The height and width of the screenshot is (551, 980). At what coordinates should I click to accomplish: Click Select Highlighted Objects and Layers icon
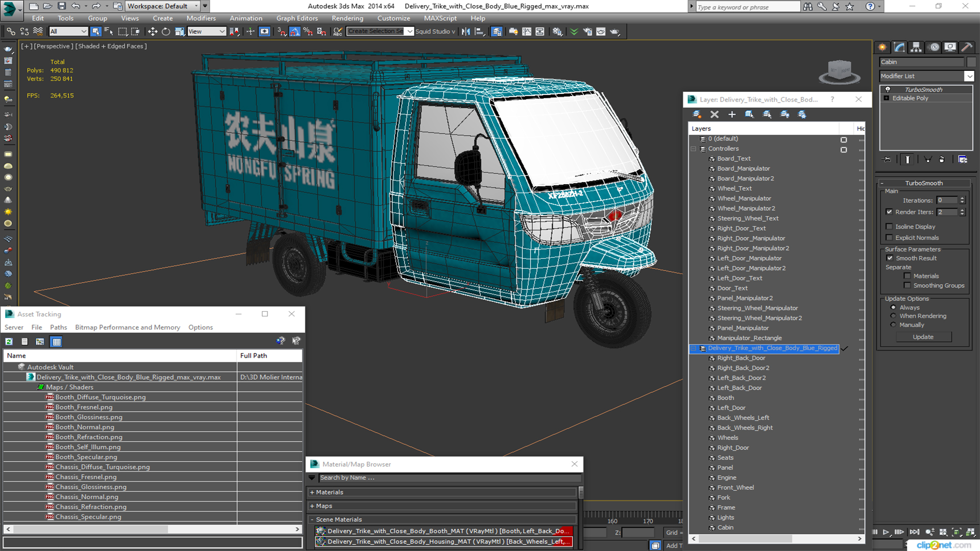click(749, 114)
